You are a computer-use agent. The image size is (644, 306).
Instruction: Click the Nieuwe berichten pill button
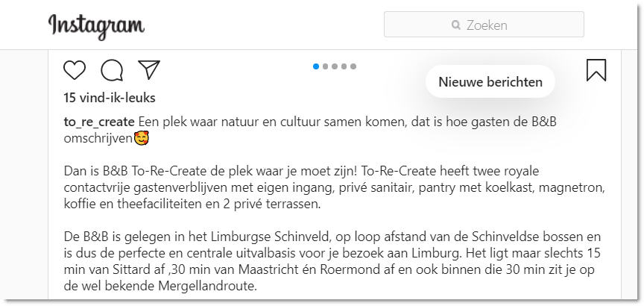(x=490, y=82)
